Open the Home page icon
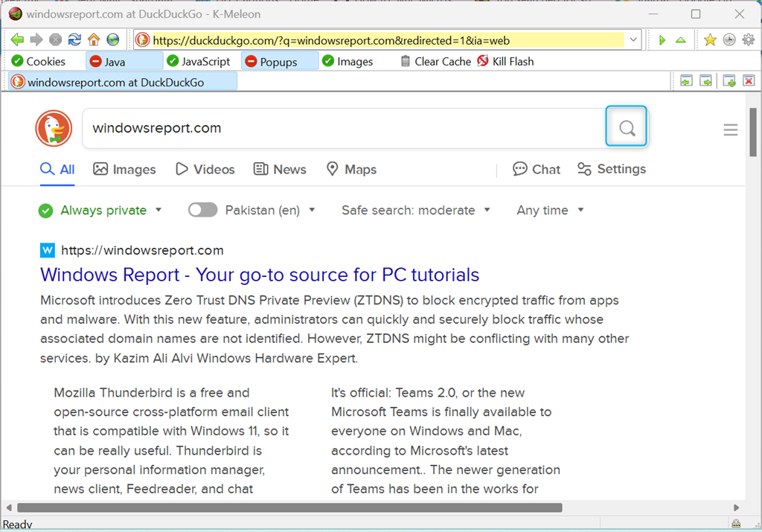The image size is (762, 532). tap(94, 39)
